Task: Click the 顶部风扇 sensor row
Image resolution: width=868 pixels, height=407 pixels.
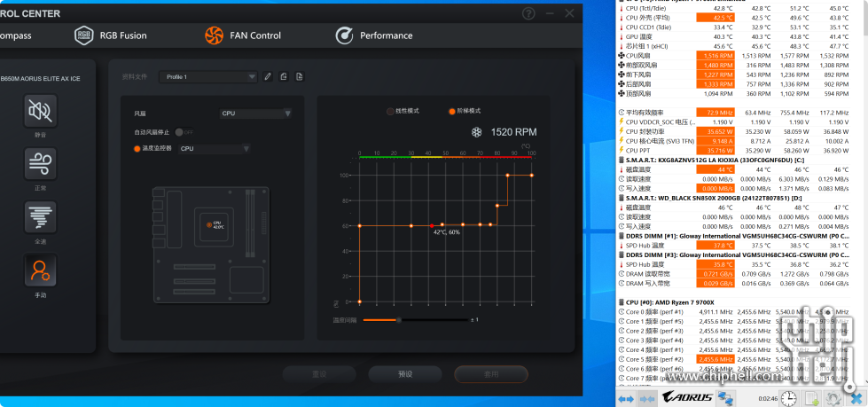Action: coord(733,94)
